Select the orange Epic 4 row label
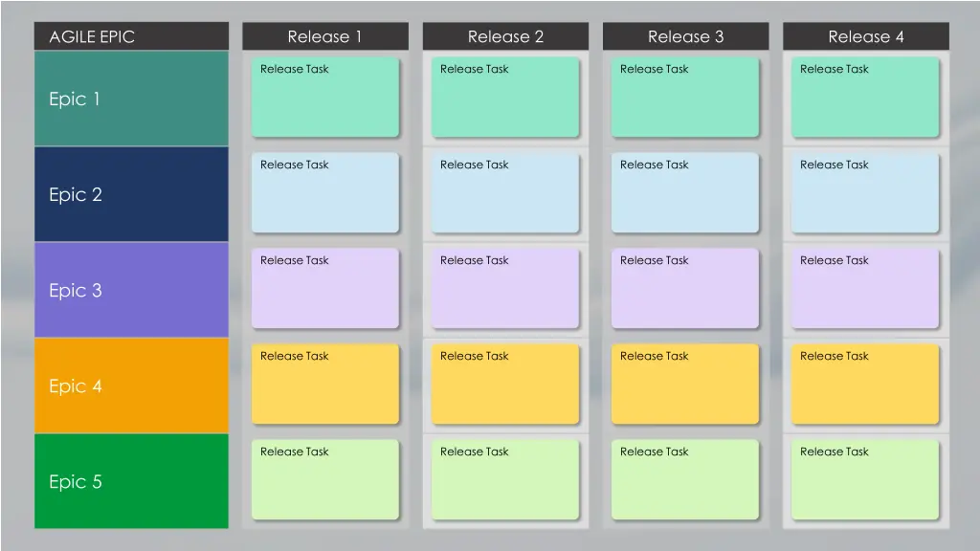The height and width of the screenshot is (551, 980). pyautogui.click(x=131, y=386)
